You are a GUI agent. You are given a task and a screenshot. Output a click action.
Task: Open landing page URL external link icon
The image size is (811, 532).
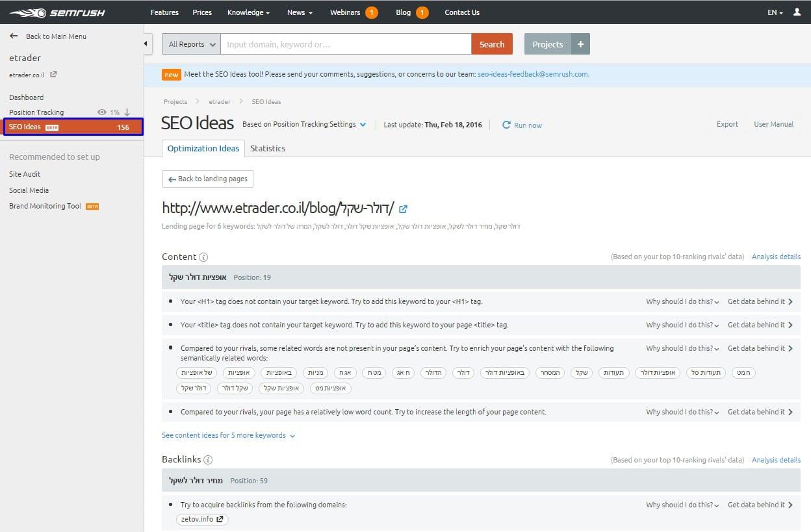coord(404,209)
